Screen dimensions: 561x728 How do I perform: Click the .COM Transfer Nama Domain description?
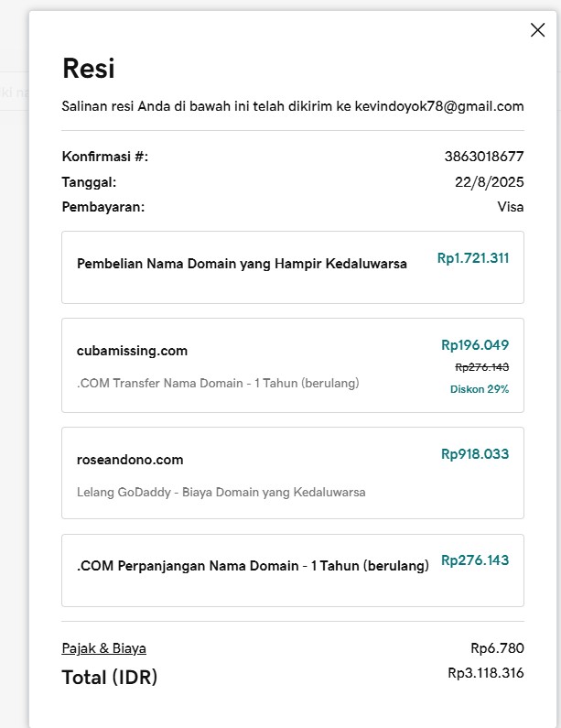click(218, 383)
